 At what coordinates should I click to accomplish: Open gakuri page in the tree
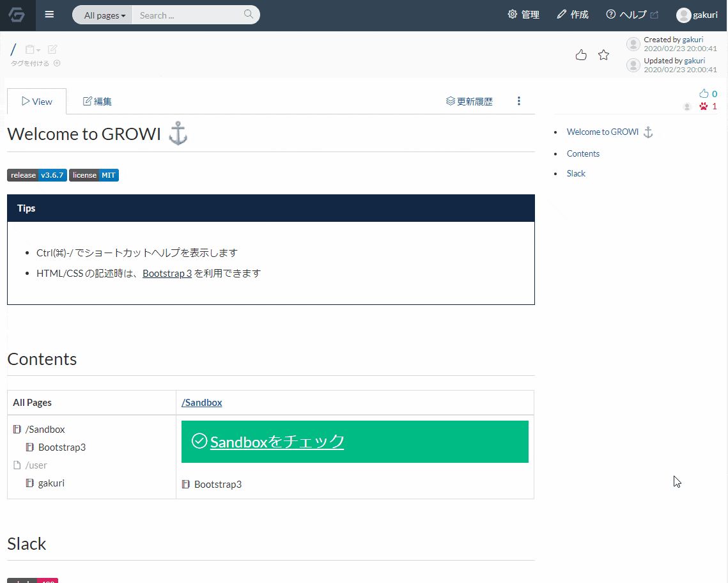(51, 483)
